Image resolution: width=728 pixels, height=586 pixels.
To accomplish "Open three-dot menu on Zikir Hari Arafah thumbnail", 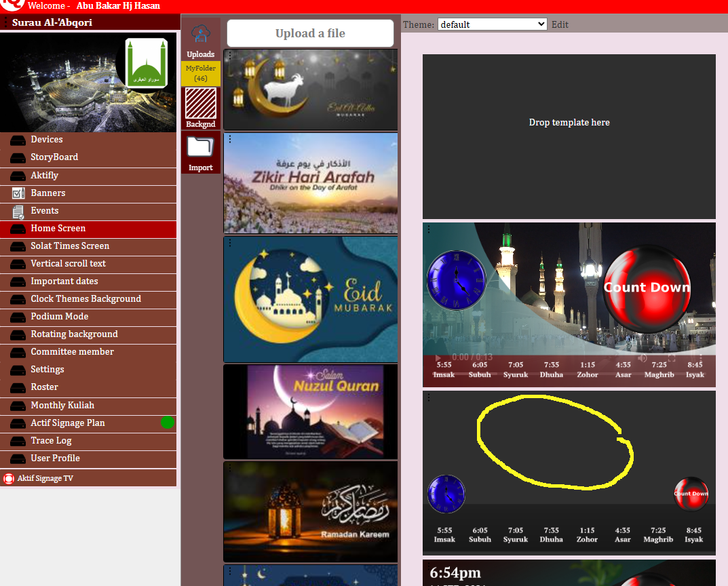I will pyautogui.click(x=230, y=138).
